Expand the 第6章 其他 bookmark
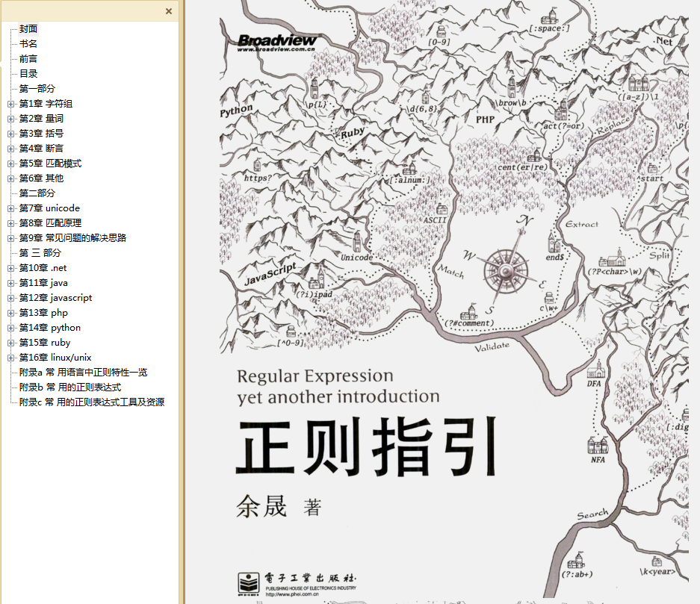 point(10,178)
